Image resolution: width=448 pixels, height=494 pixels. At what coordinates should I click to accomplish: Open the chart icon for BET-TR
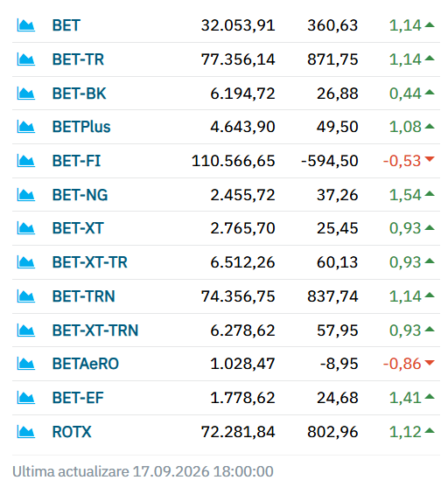[x=26, y=59]
